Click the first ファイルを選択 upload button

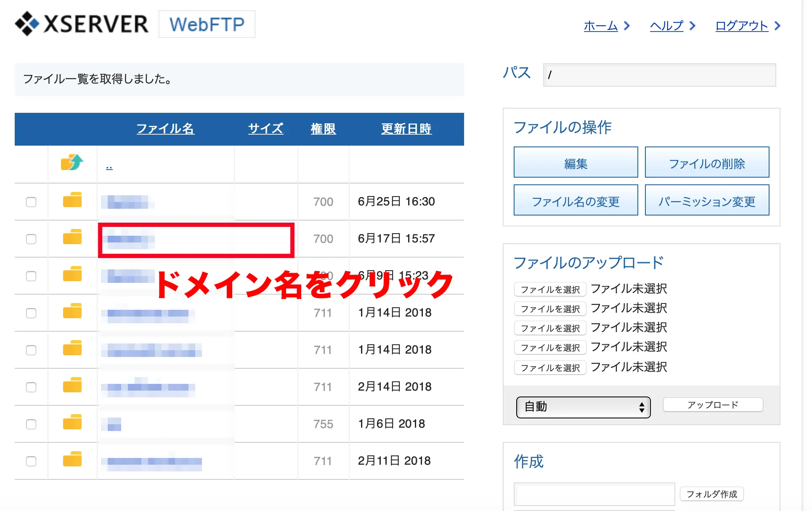pyautogui.click(x=550, y=290)
